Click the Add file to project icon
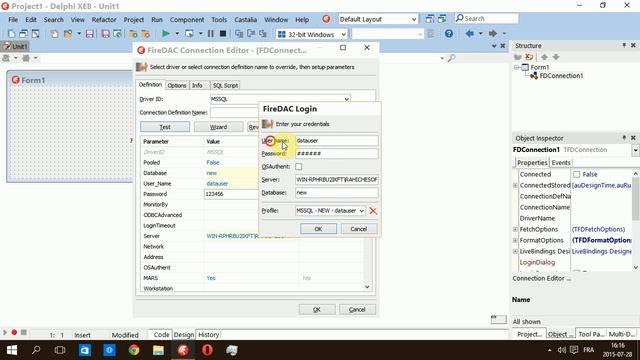The image size is (640, 360). (133, 34)
